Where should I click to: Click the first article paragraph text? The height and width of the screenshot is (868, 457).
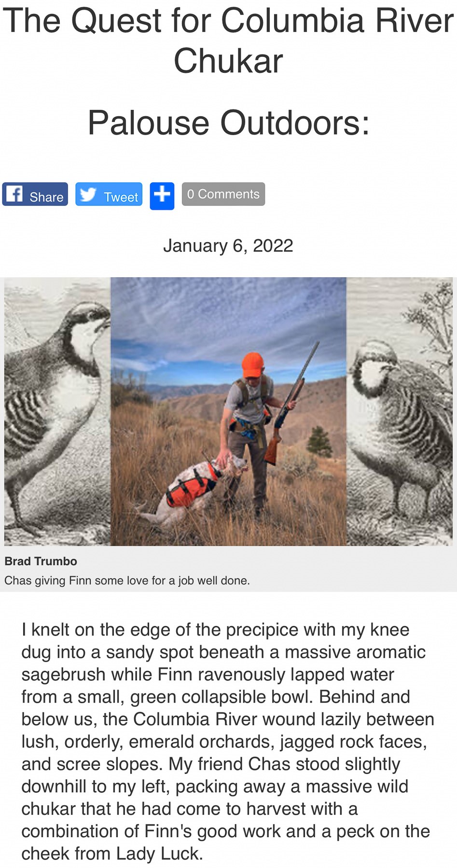227,741
